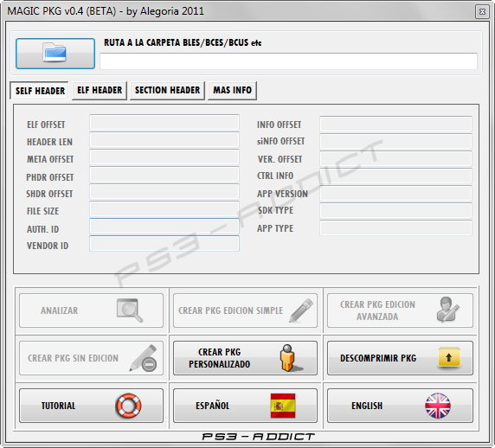Click the yellow unpack arrow icon

click(449, 357)
